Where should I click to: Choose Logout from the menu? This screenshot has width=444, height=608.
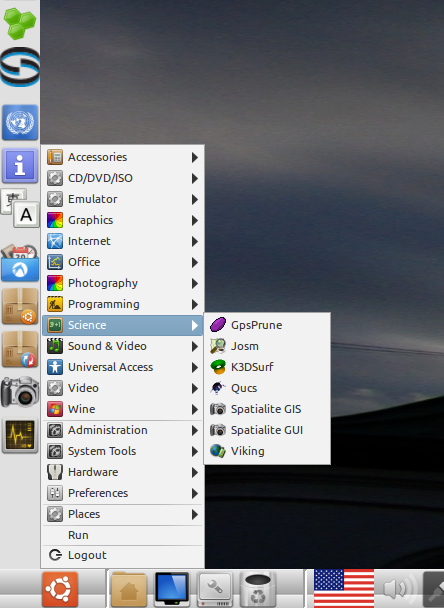click(x=123, y=555)
